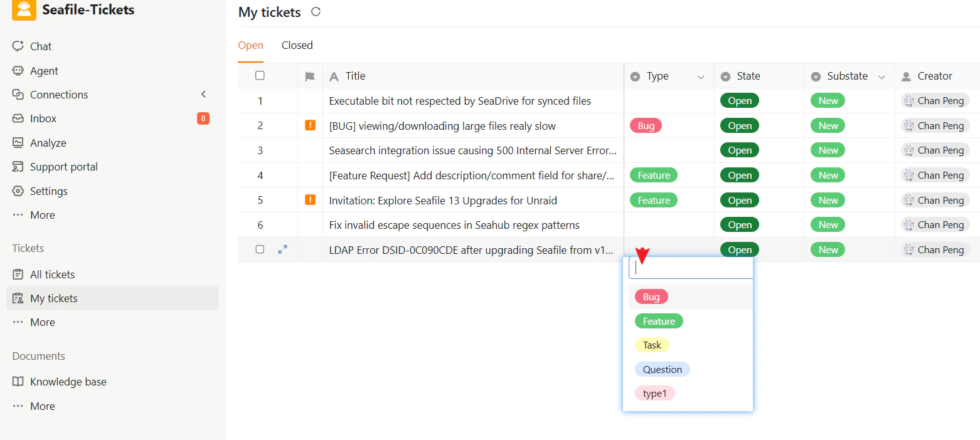Image resolution: width=980 pixels, height=440 pixels.
Task: Click the Title column header
Action: click(x=473, y=76)
